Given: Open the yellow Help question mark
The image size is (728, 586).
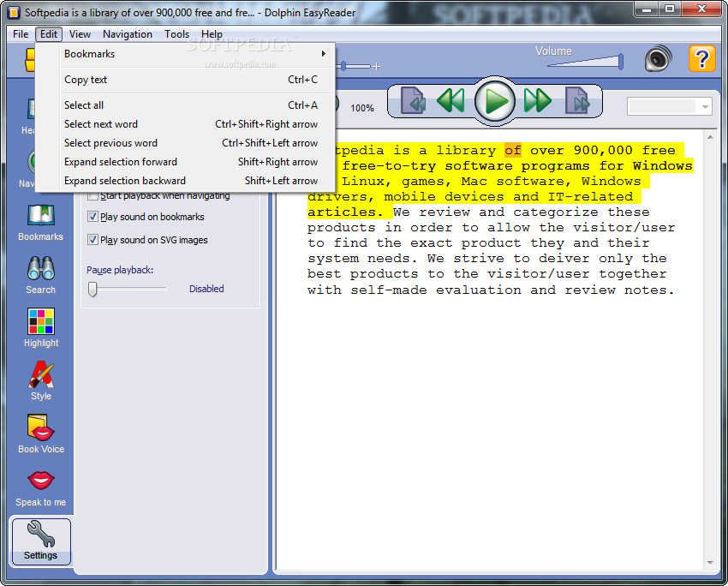Looking at the screenshot, I should tap(701, 58).
